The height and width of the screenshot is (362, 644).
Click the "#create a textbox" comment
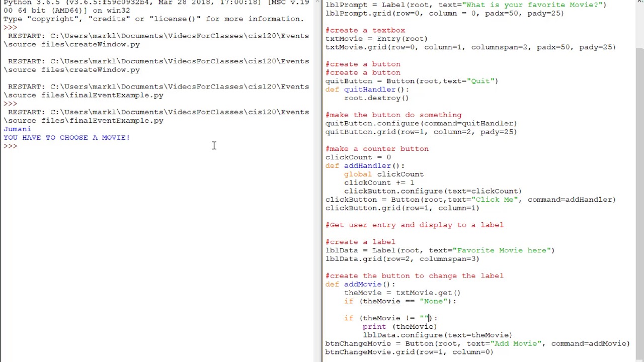click(x=365, y=30)
